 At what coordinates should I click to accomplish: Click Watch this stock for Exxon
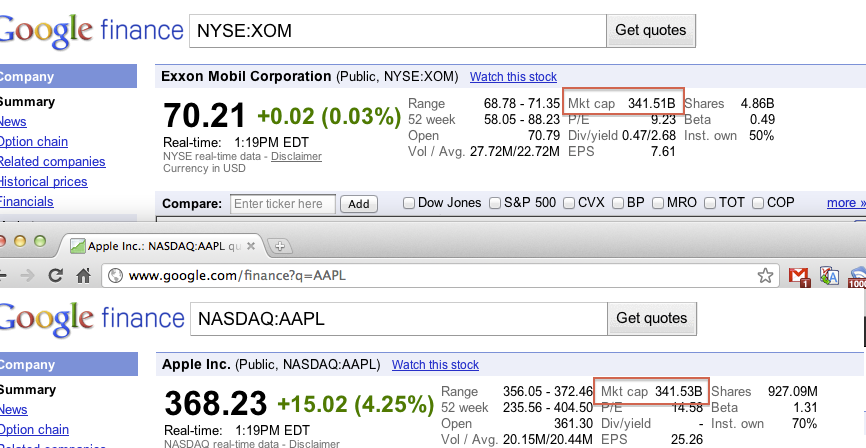pos(513,77)
